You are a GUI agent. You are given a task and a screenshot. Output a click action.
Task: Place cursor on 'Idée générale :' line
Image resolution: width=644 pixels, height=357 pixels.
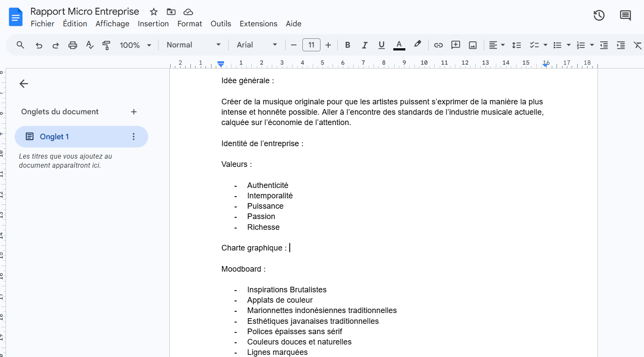pos(248,81)
